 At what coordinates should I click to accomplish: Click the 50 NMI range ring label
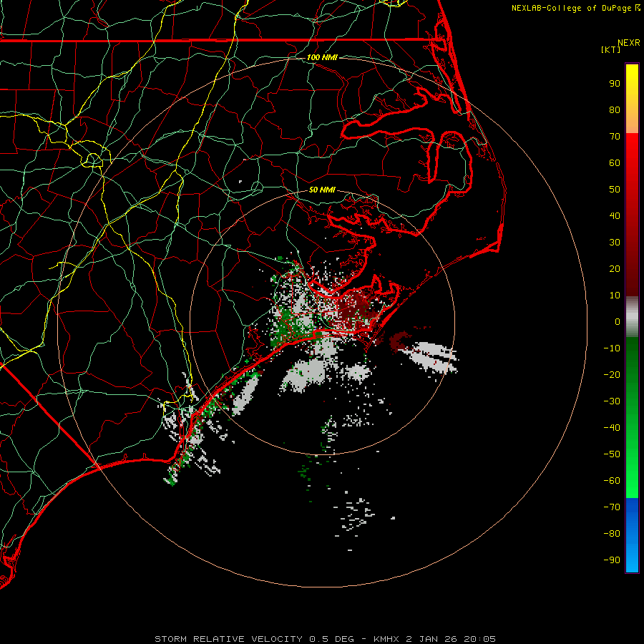[x=322, y=190]
